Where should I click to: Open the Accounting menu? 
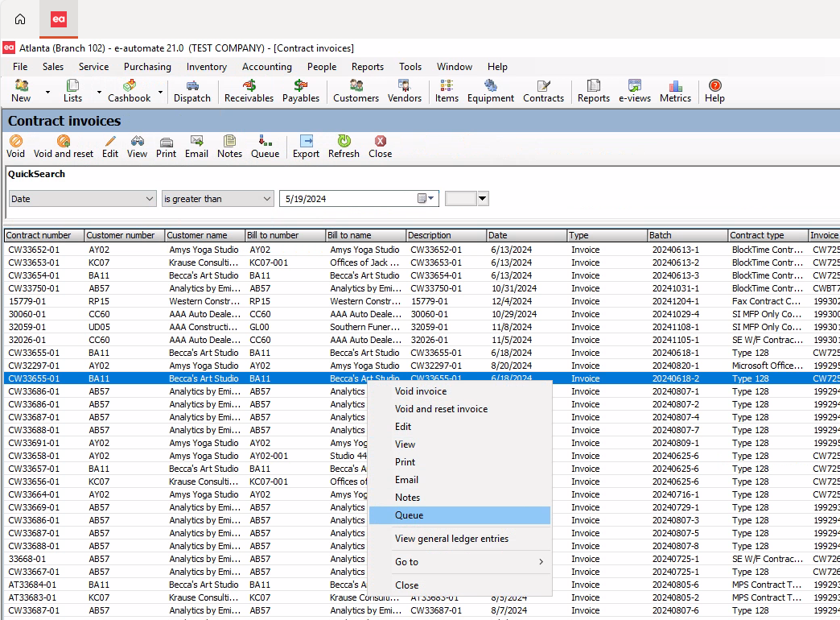(267, 67)
